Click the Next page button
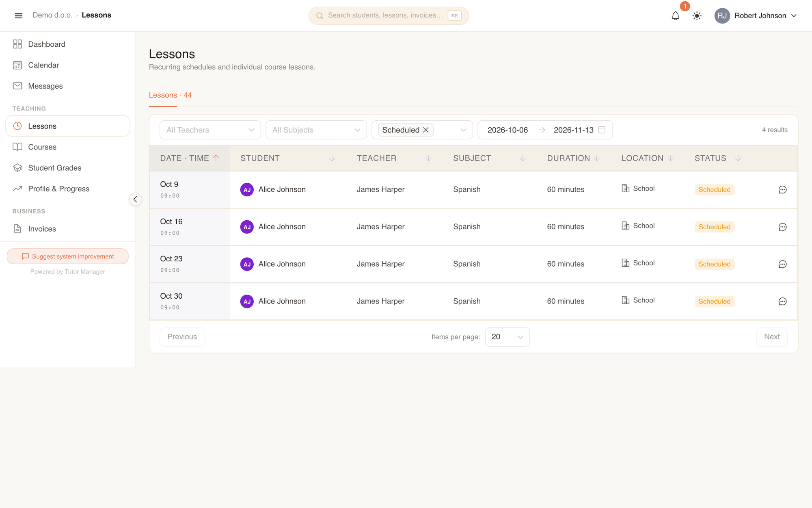Viewport: 812px width, 508px height. pyautogui.click(x=771, y=337)
